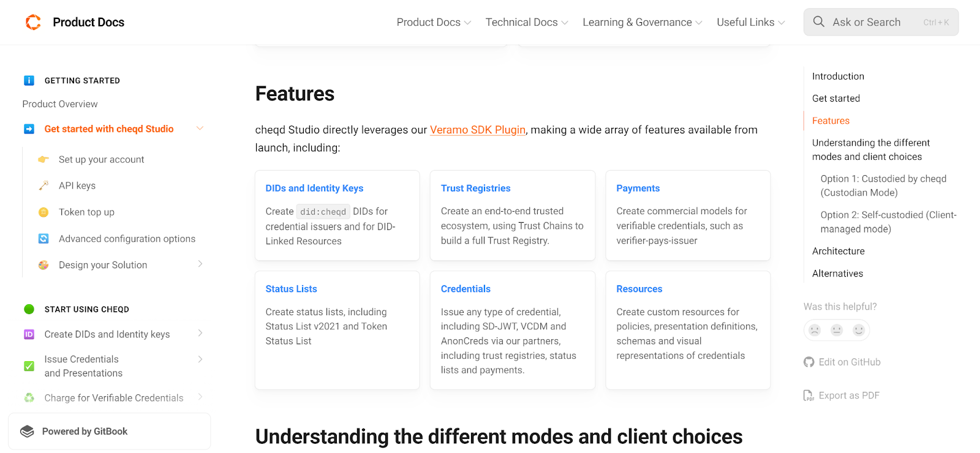Click the GitBook logo icon
The width and height of the screenshot is (980, 453).
[27, 432]
